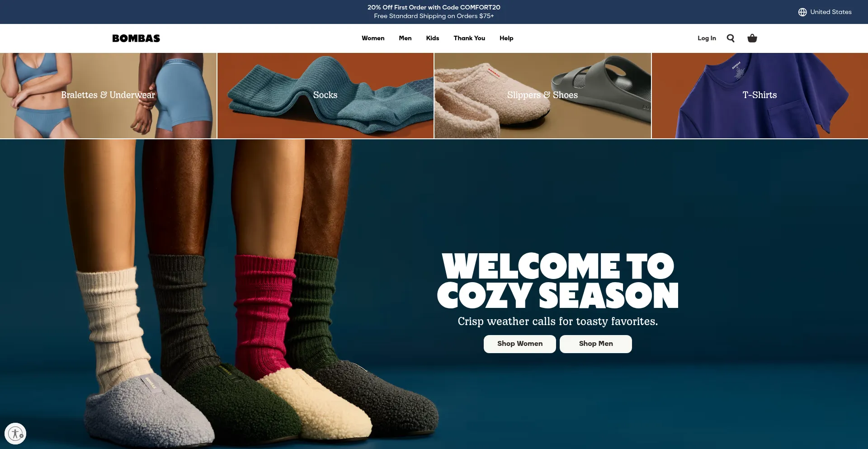Image resolution: width=868 pixels, height=449 pixels.
Task: Click the Shop Women button
Action: pyautogui.click(x=520, y=344)
